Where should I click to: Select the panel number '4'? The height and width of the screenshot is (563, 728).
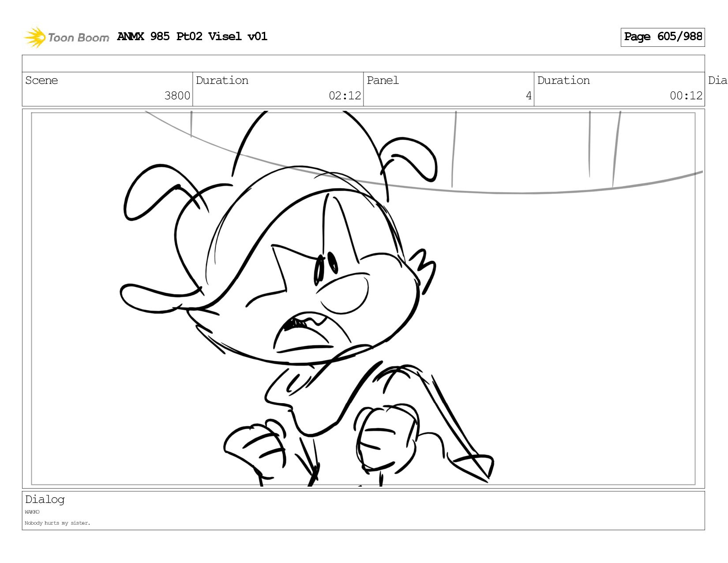click(529, 96)
